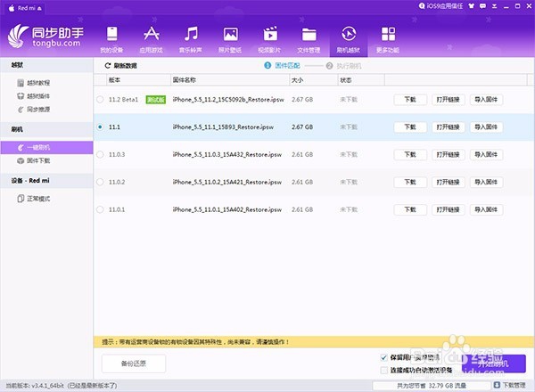535x392 pixels.
Task: Select the Red mi device tab
Action: pyautogui.click(x=25, y=8)
